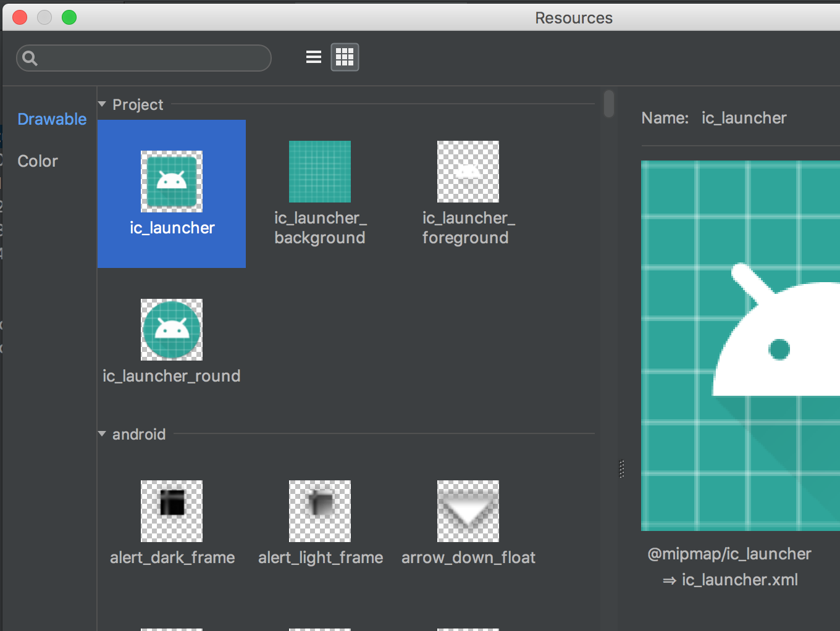Screen dimensions: 840x631
Task: Select the alert_light_frame drawable
Action: [x=320, y=511]
